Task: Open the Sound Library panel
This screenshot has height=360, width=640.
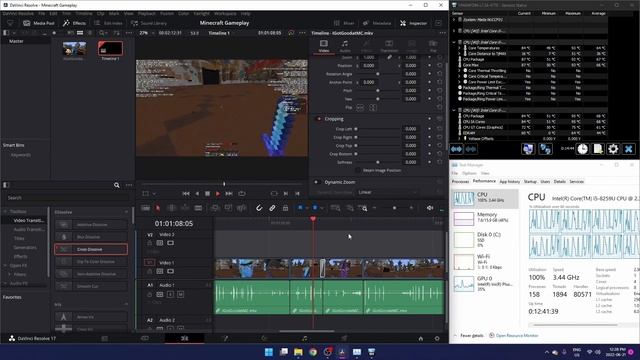Action: 149,23
